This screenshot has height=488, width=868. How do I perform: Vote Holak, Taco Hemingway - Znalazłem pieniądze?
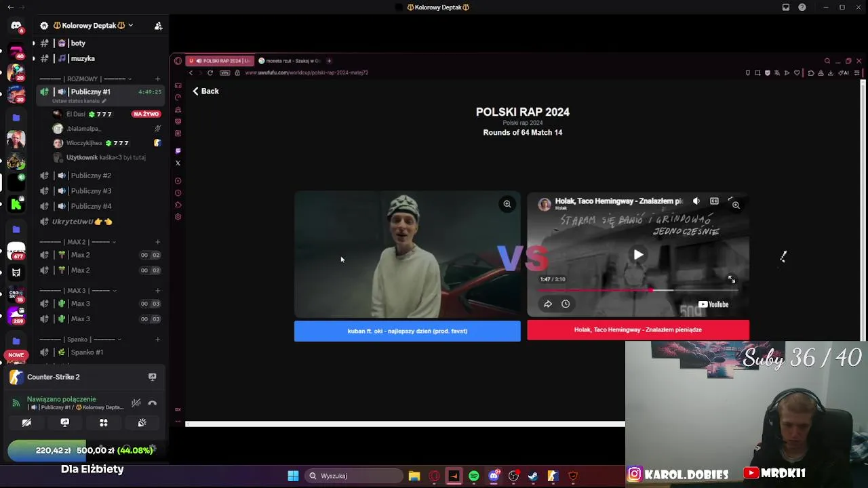click(638, 330)
